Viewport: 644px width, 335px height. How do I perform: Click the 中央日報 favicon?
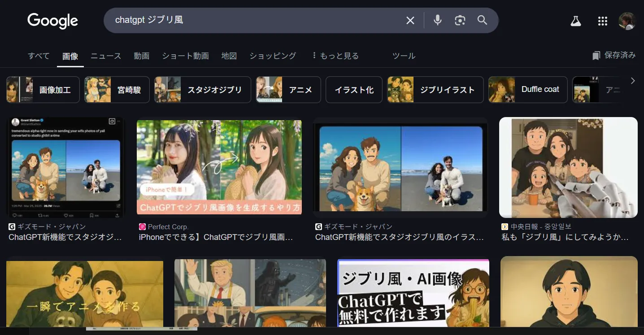(x=505, y=227)
